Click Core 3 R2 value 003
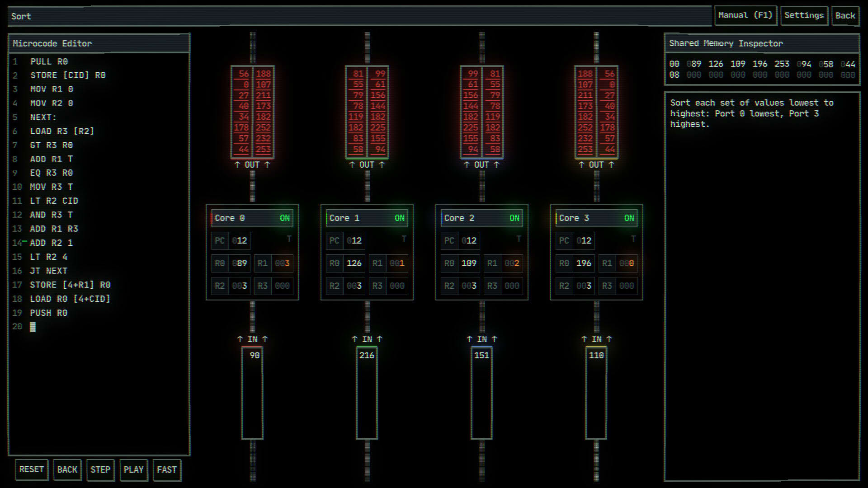This screenshot has height=488, width=868. tap(584, 286)
